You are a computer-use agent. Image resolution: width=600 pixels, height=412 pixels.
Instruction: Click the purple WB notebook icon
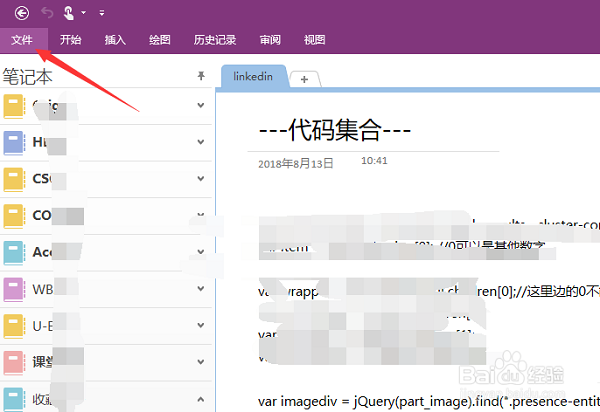pos(14,289)
